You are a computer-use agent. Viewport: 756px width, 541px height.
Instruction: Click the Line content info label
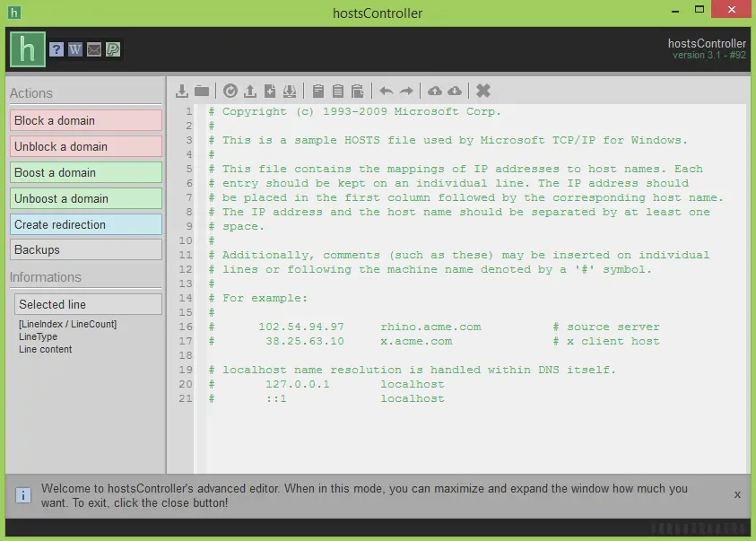46,349
